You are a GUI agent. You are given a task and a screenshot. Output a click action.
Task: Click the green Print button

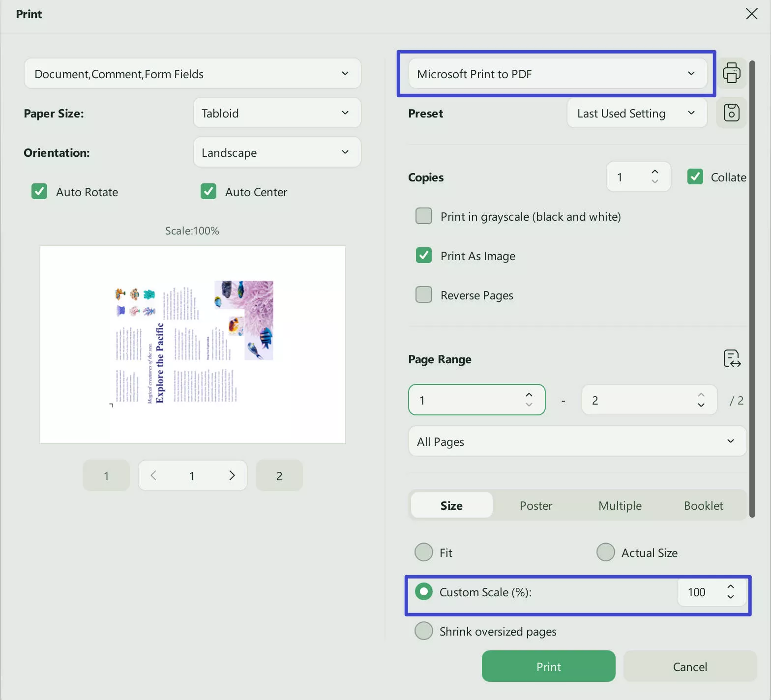click(549, 667)
